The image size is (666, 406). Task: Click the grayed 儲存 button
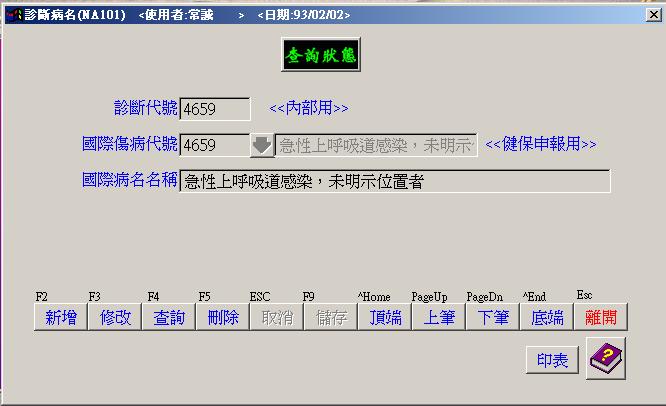[x=331, y=318]
